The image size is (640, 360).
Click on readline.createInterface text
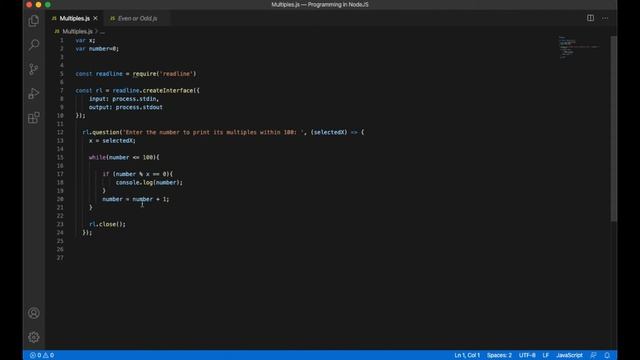[153, 91]
